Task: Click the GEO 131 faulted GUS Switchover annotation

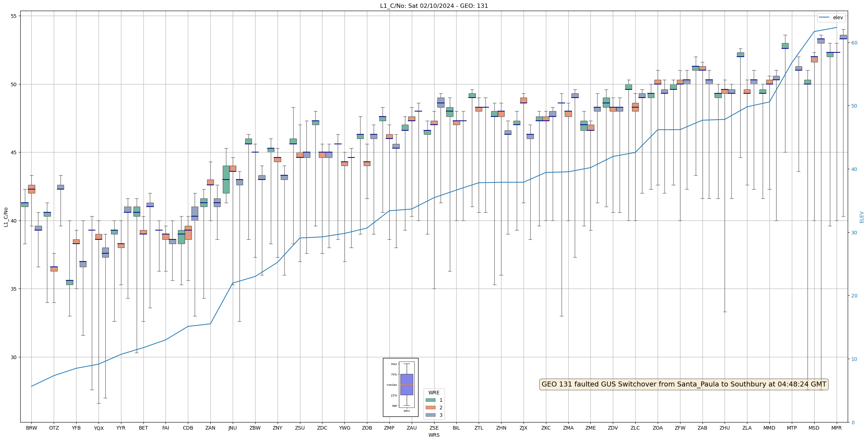Action: tap(684, 384)
